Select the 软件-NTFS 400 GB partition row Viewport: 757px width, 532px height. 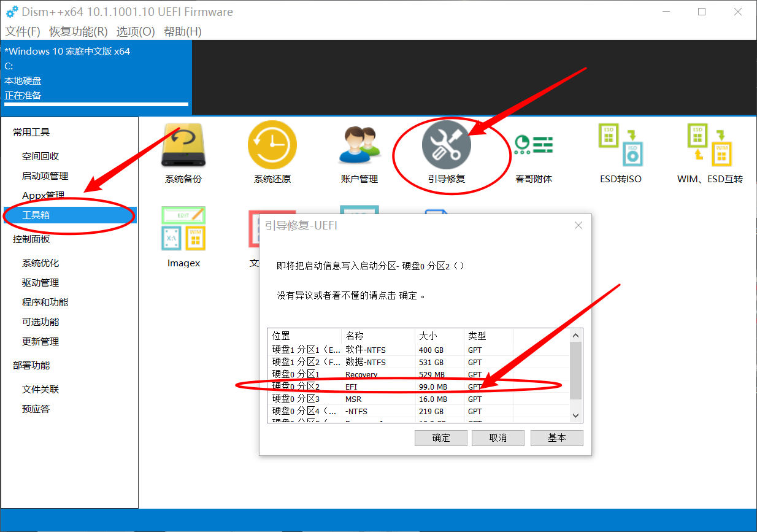pyautogui.click(x=419, y=350)
